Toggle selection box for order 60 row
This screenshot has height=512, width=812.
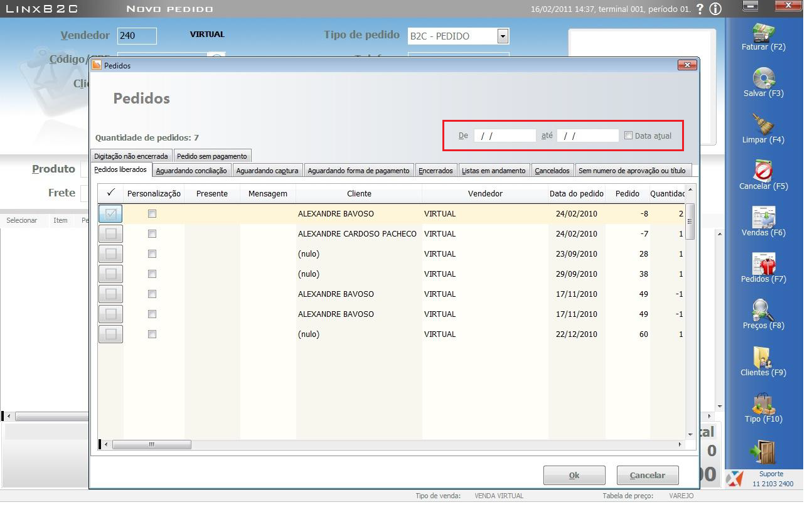(x=111, y=334)
